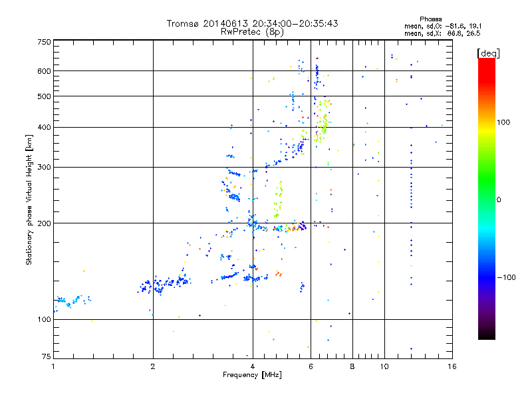The height and width of the screenshot is (399, 532).
Task: Click the x-axis tick label '6'
Action: click(x=311, y=366)
